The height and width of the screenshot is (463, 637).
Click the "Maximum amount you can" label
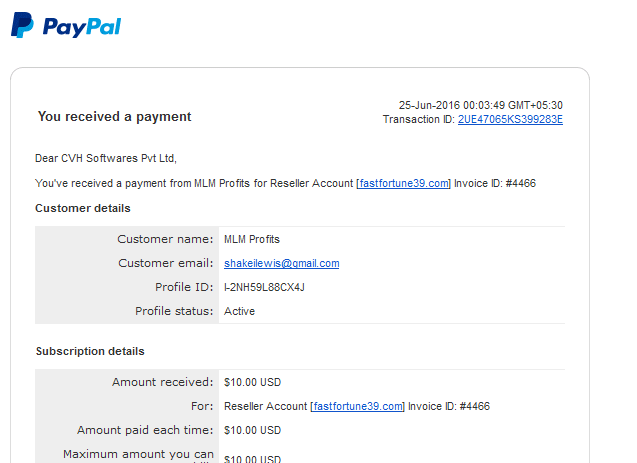click(x=138, y=454)
